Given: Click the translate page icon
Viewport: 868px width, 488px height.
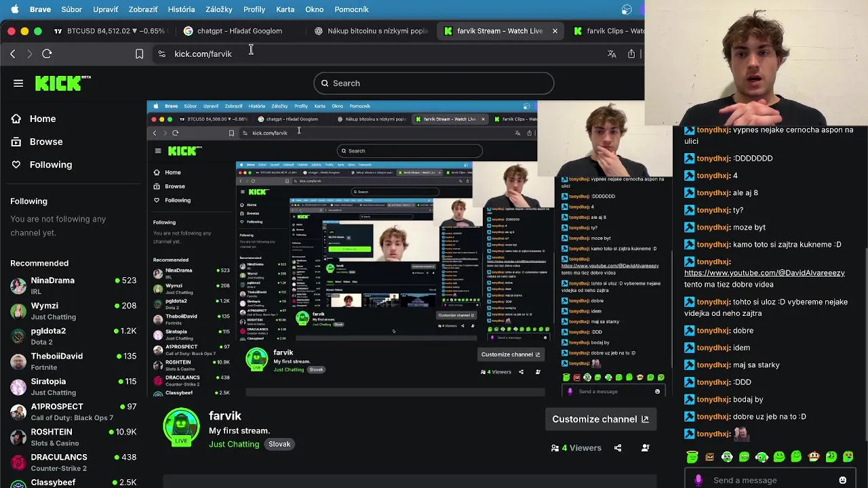Looking at the screenshot, I should (x=612, y=54).
